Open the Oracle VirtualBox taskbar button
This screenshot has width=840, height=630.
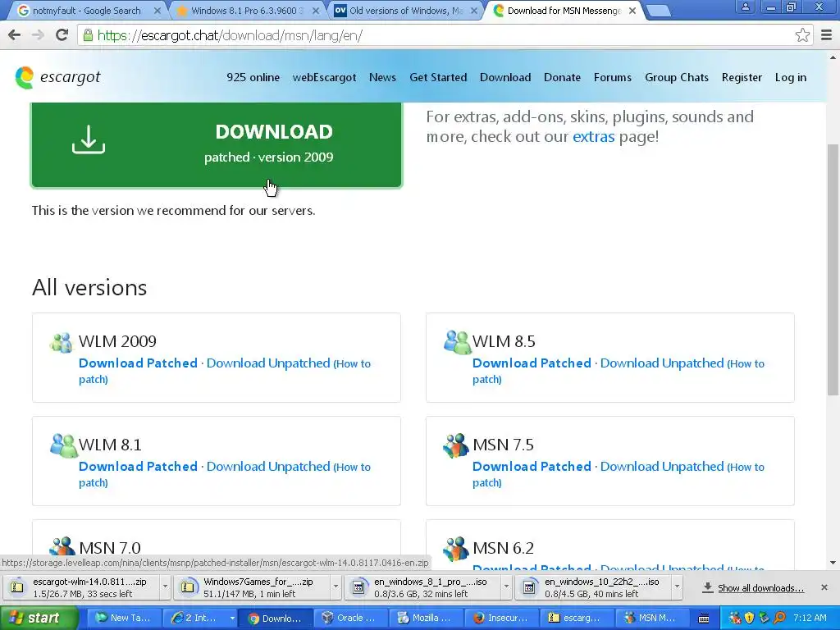(349, 619)
